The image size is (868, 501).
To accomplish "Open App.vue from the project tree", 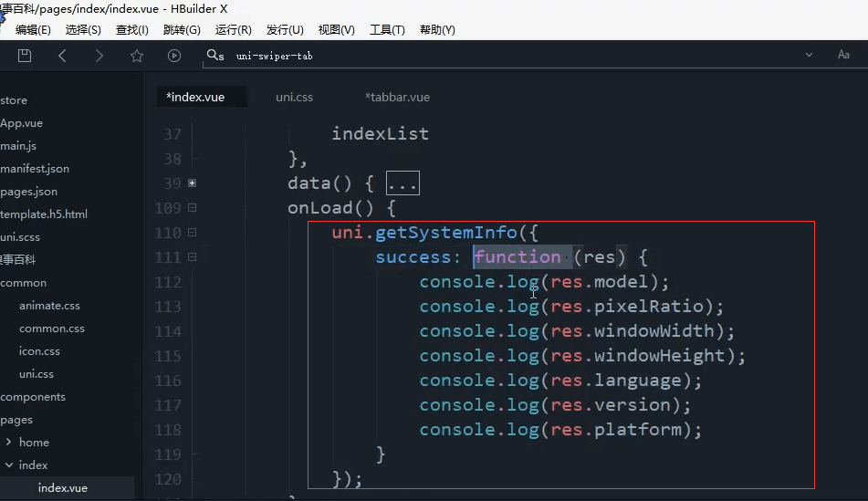I will [21, 123].
